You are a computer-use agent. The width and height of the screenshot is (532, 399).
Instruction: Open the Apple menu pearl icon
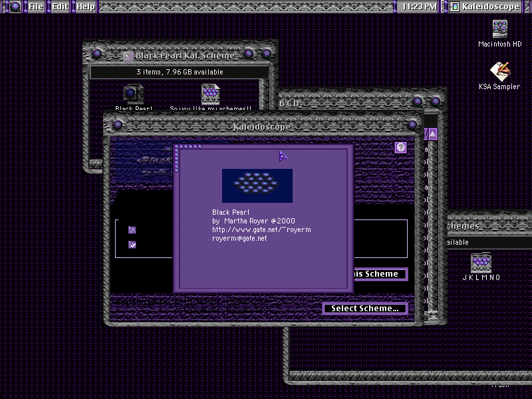(x=15, y=7)
